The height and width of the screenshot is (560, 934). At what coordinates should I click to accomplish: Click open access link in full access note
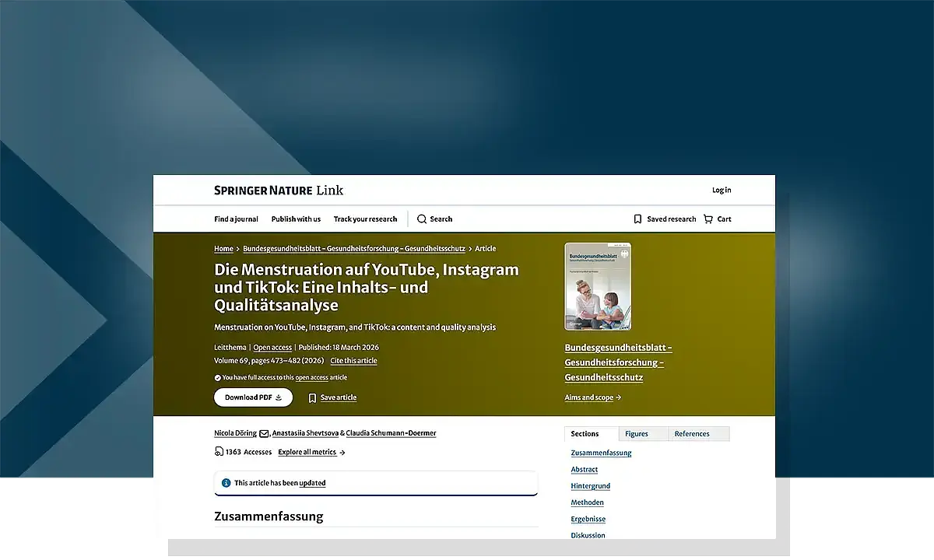coord(311,377)
